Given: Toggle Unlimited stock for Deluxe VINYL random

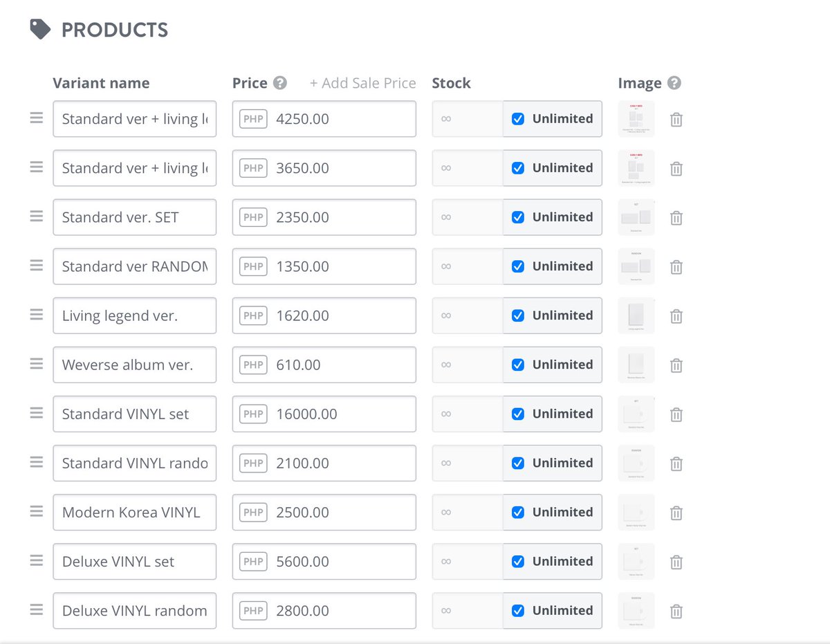Looking at the screenshot, I should tap(518, 611).
